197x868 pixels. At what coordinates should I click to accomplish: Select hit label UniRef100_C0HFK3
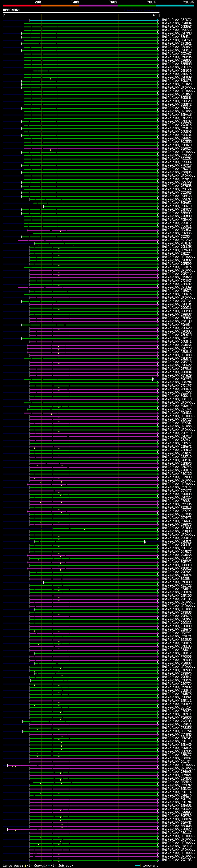pos(177,196)
